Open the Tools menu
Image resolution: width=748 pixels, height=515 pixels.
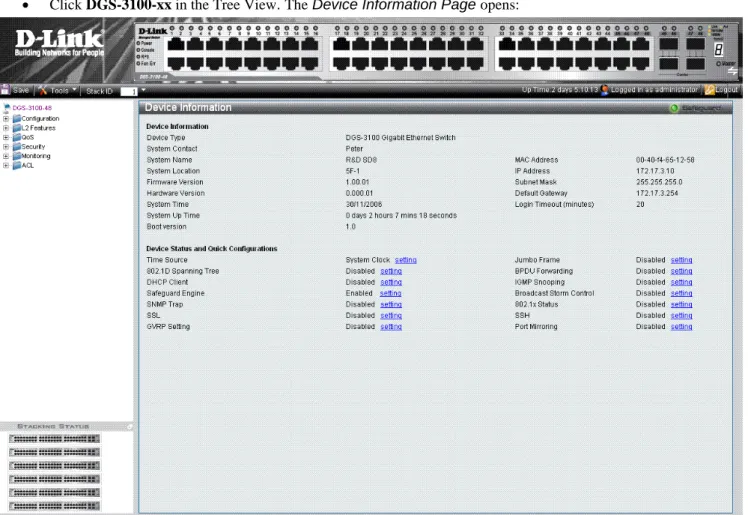(59, 90)
